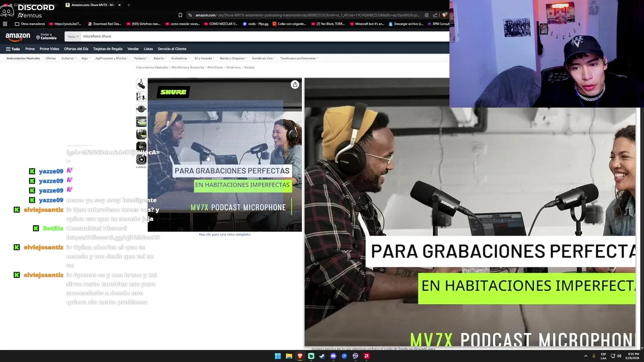Image resolution: width=644 pixels, height=362 pixels.
Task: Click 'Dinámicos' breadcrumb link
Action: 233,67
